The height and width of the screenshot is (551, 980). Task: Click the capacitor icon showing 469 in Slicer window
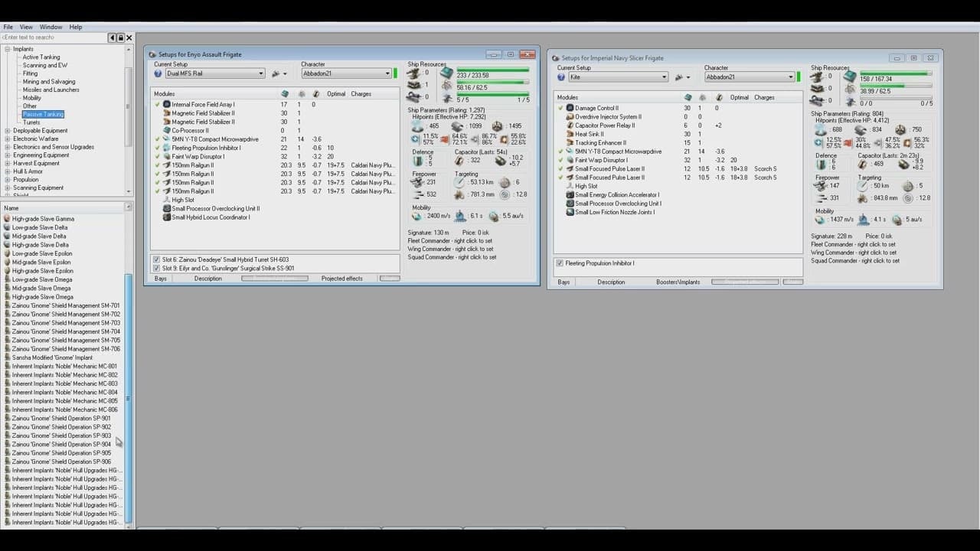coord(864,164)
